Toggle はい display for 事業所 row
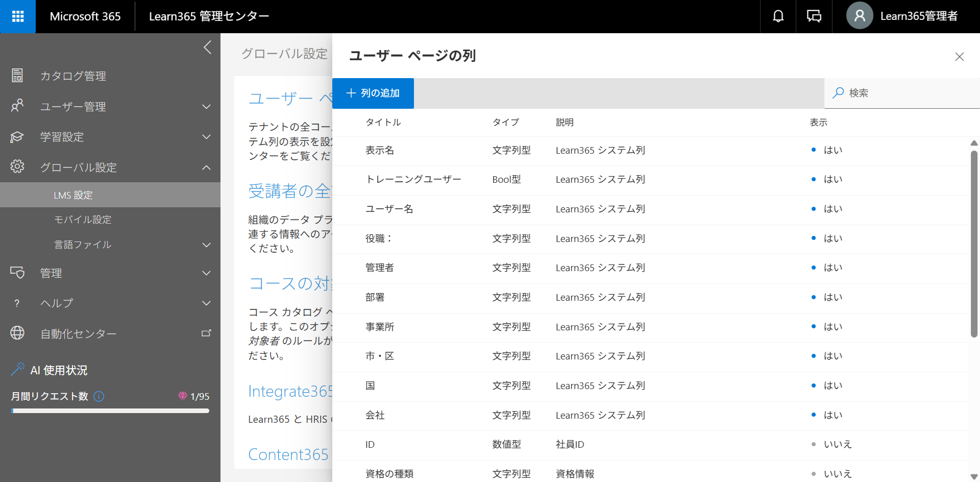Viewport: 980px width, 482px height. (827, 327)
